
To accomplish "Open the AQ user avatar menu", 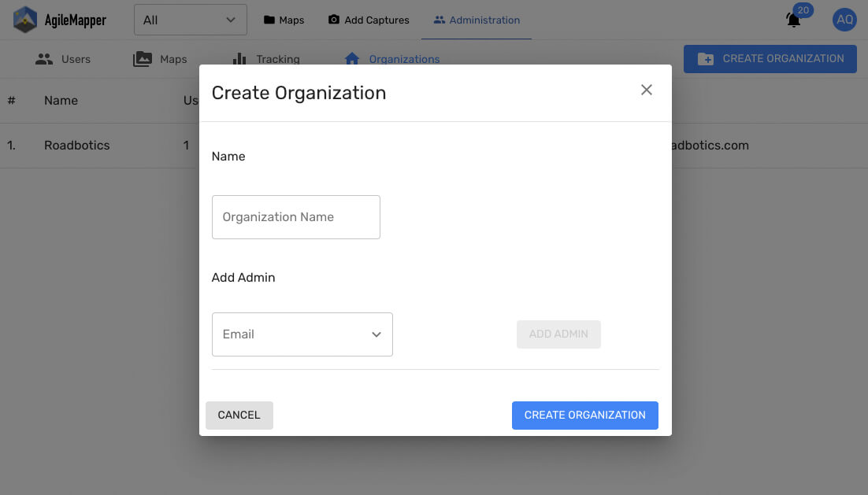I will tap(844, 20).
